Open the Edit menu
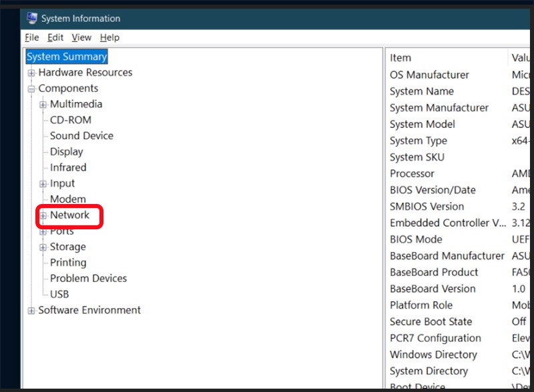Image resolution: width=534 pixels, height=392 pixels. (55, 37)
